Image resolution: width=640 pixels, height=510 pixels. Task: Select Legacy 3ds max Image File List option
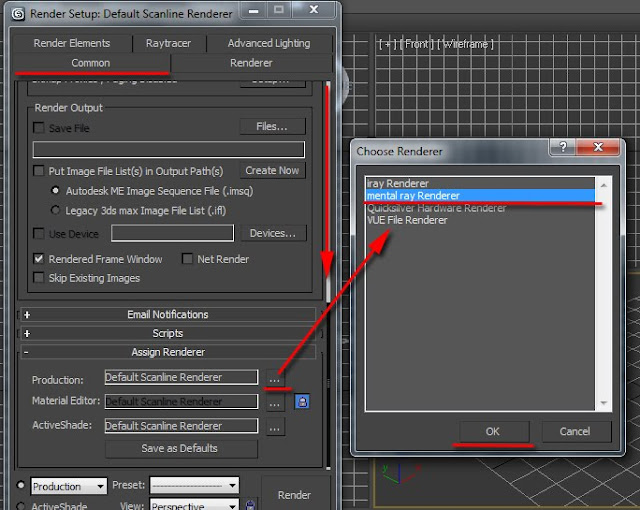(x=55, y=210)
